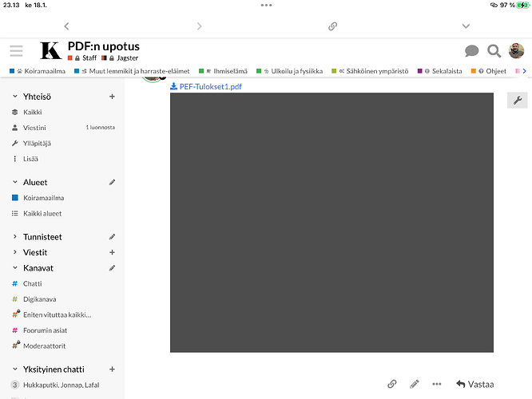
Task: Open the Moderaattorit channel
Action: click(44, 346)
